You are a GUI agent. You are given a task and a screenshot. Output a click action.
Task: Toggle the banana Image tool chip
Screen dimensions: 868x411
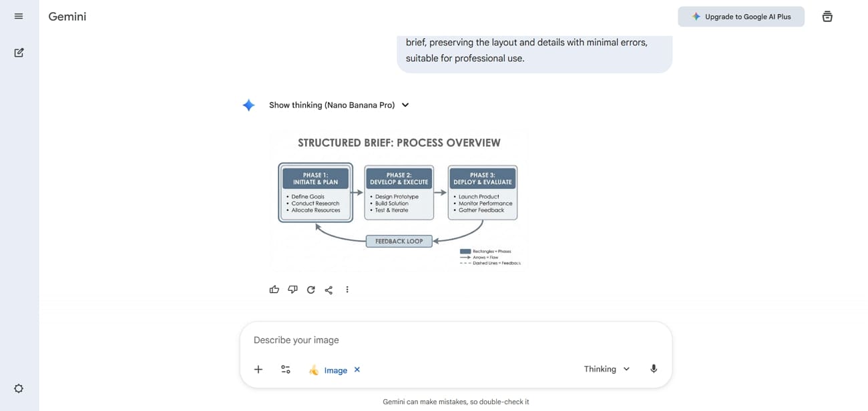tap(328, 370)
